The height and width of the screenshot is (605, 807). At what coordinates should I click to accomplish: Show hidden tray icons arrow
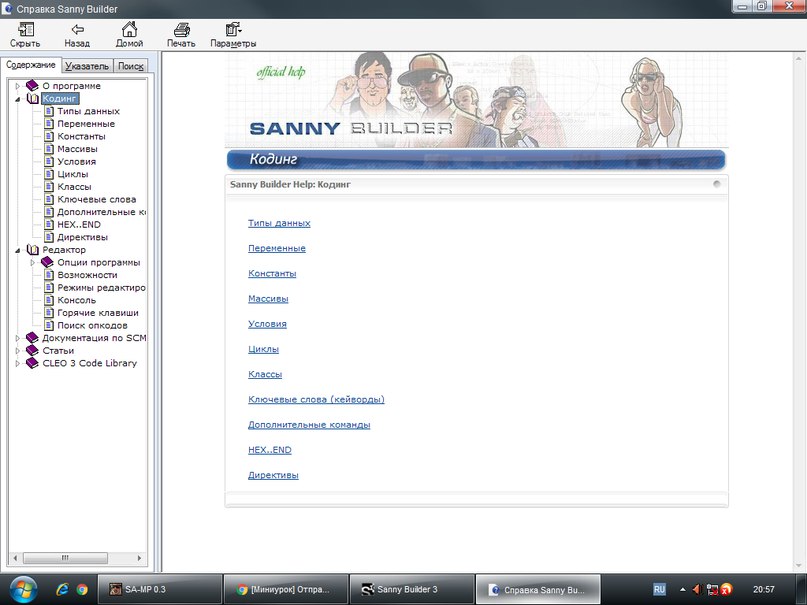point(682,590)
